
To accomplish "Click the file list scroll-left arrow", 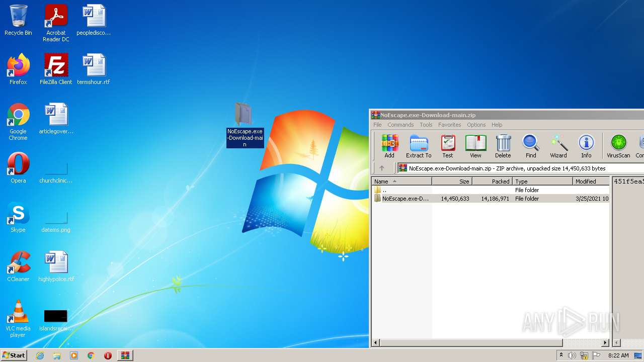I will (376, 343).
